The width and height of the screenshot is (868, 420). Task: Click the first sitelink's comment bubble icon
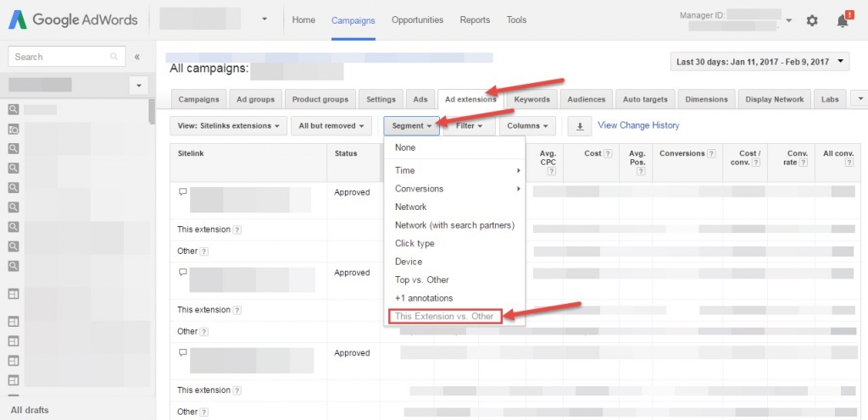(x=182, y=191)
